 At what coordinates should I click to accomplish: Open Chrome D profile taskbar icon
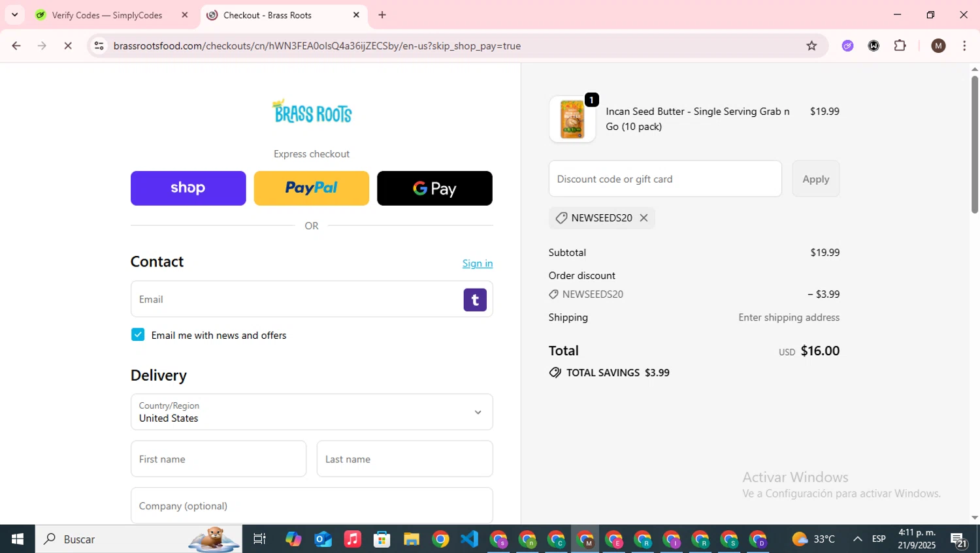[758, 539]
